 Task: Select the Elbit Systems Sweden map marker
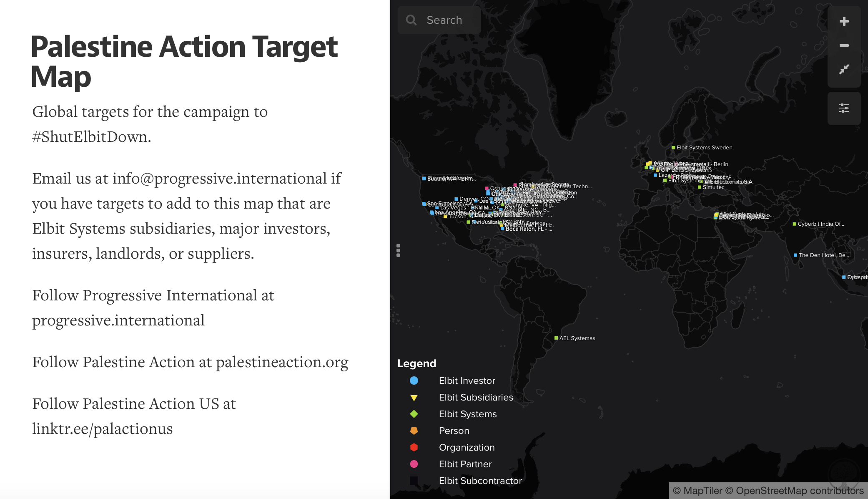point(673,148)
